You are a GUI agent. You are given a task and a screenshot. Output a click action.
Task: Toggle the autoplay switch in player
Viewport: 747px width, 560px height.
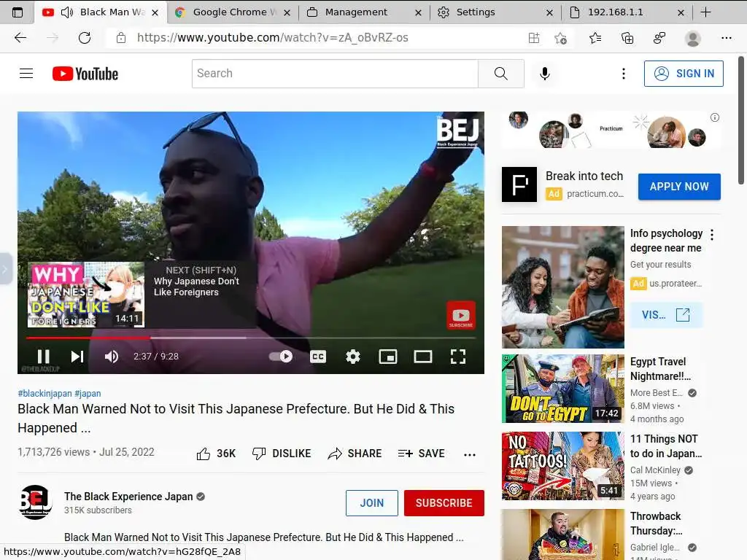(x=281, y=356)
